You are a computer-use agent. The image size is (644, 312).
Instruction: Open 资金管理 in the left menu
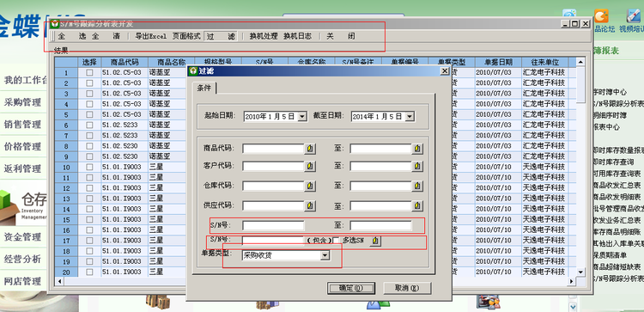coord(22,236)
